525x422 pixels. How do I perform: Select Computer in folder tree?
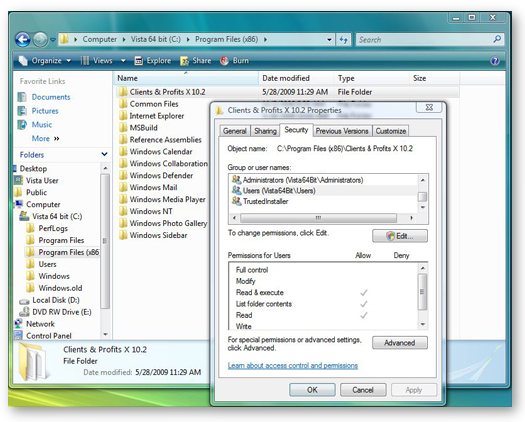[x=43, y=204]
